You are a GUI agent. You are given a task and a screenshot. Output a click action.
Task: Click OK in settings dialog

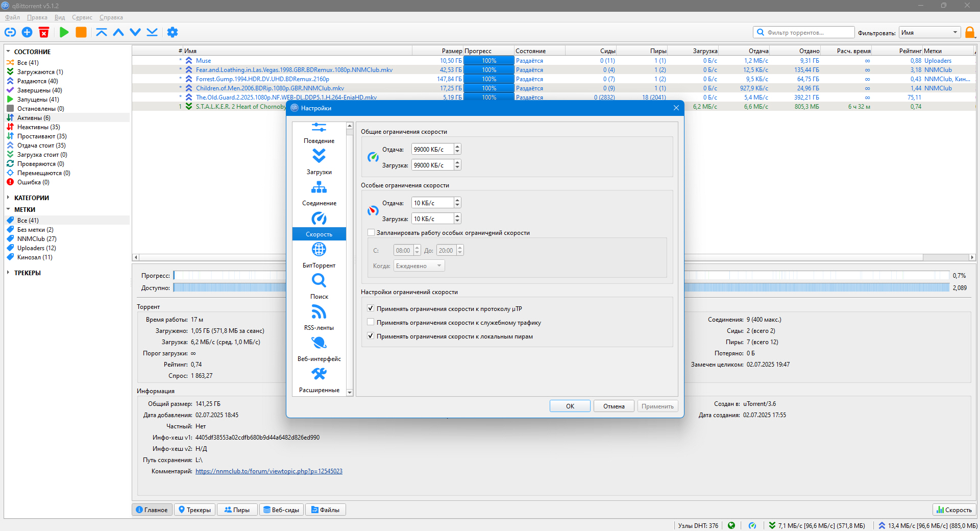[570, 406]
